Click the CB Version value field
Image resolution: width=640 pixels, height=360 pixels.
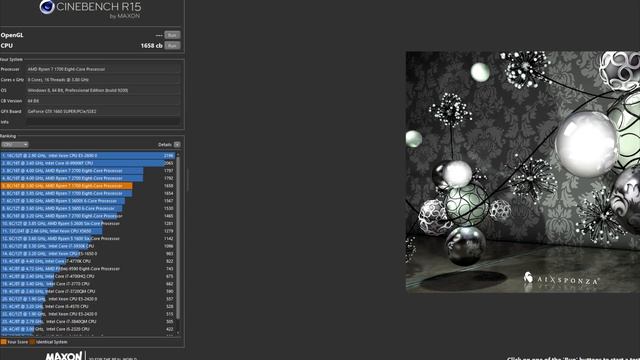click(x=103, y=101)
